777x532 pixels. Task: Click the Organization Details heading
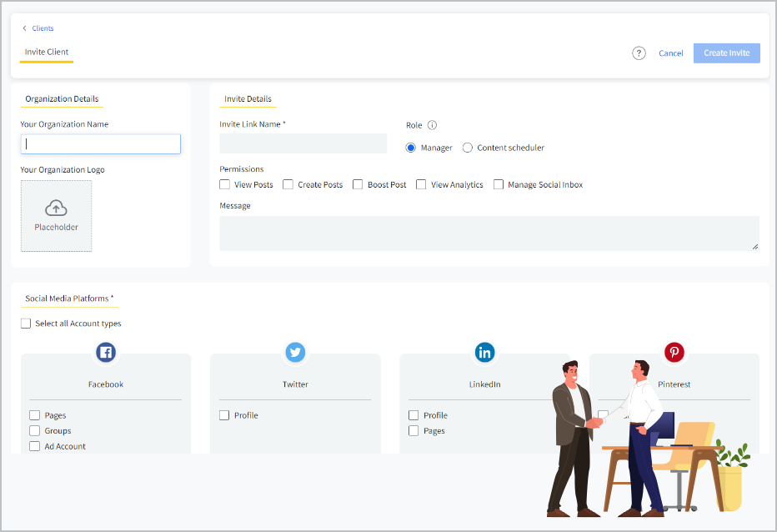click(x=62, y=98)
